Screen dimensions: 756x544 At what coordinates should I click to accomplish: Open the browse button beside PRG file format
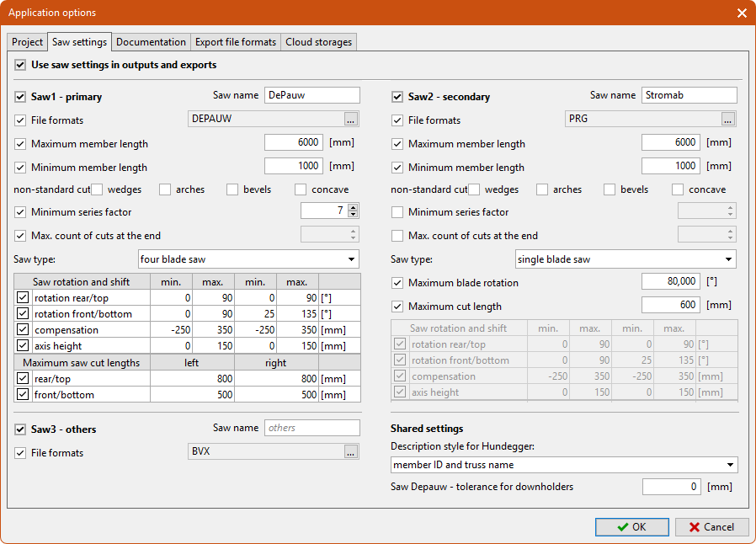[x=728, y=120]
